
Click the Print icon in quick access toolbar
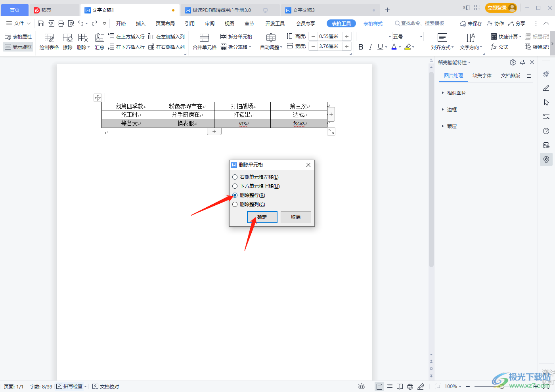coord(61,23)
